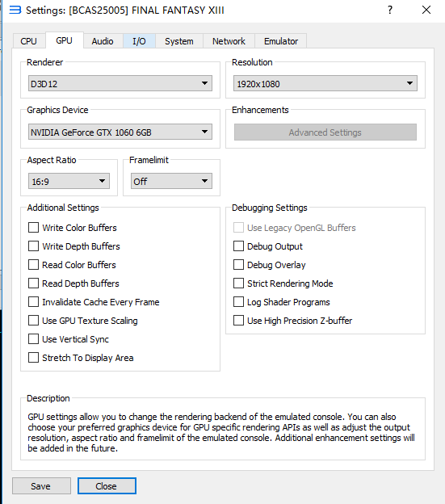Close the Settings dialog with X
The width and height of the screenshot is (445, 504).
(426, 10)
